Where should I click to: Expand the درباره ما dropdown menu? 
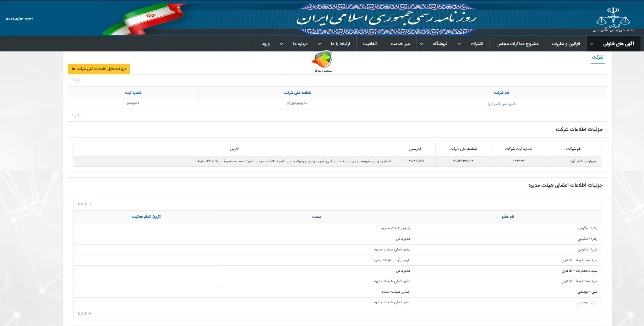pyautogui.click(x=282, y=44)
